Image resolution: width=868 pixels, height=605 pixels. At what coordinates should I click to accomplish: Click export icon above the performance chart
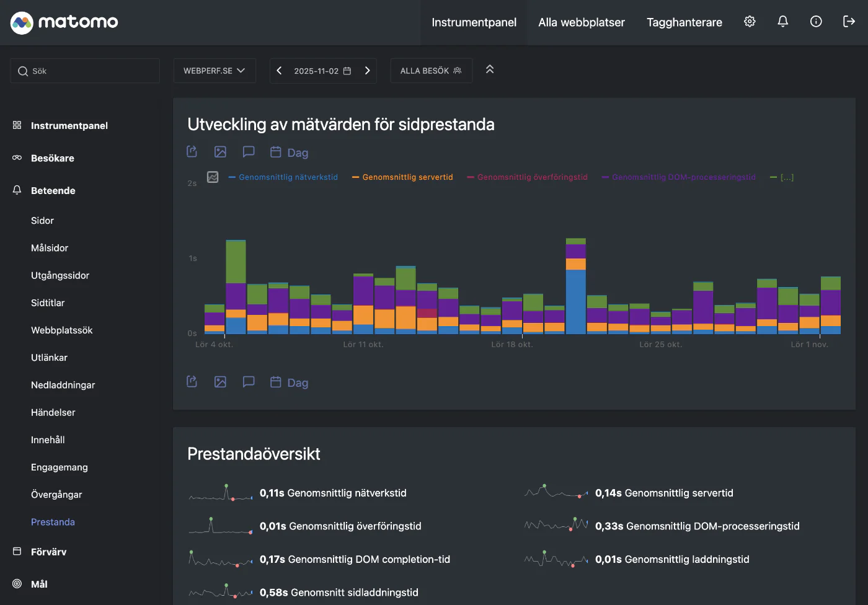tap(192, 152)
